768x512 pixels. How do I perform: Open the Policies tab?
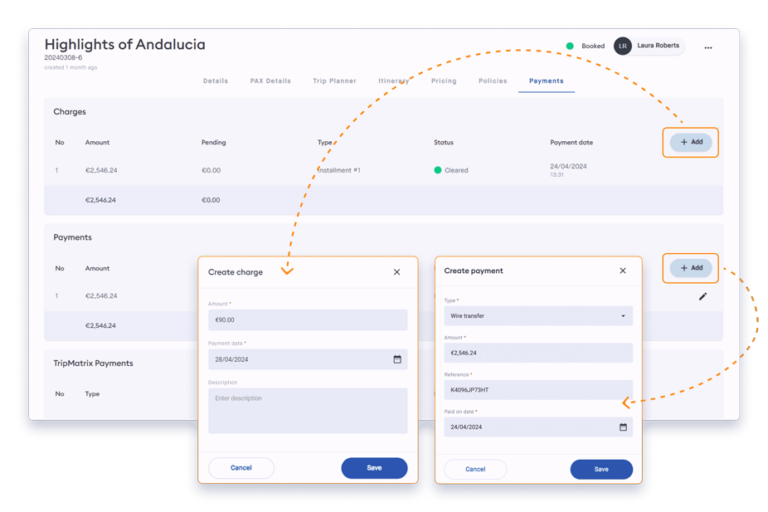[x=492, y=81]
